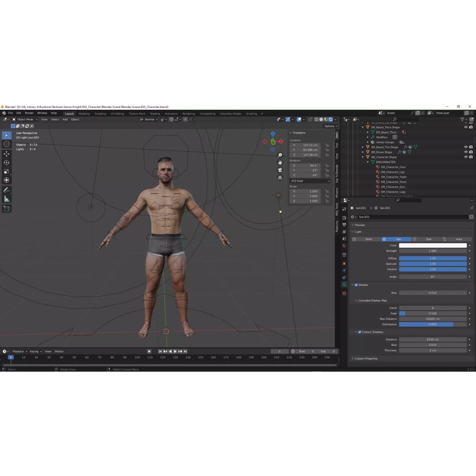476x476 pixels.
Task: Open the Texture properties checker tab
Action: pyautogui.click(x=344, y=293)
